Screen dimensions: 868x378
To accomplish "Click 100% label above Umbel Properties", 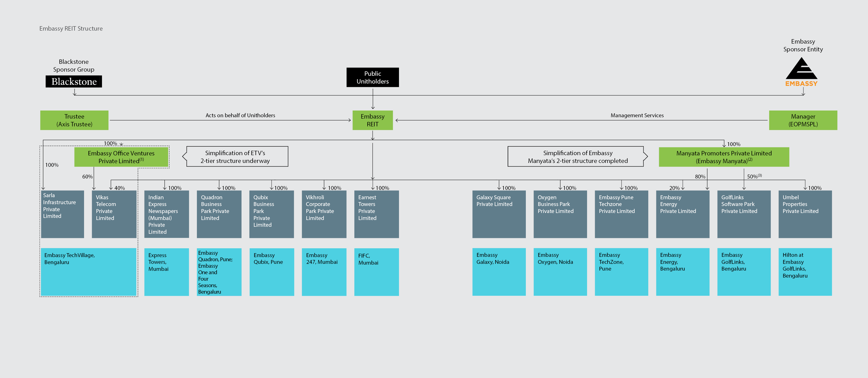I will point(815,188).
